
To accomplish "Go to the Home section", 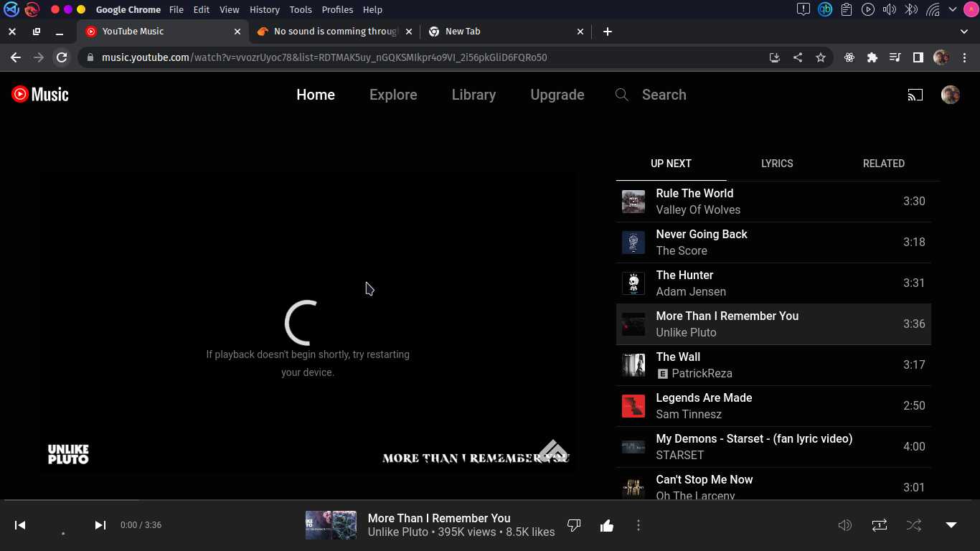I will [316, 95].
